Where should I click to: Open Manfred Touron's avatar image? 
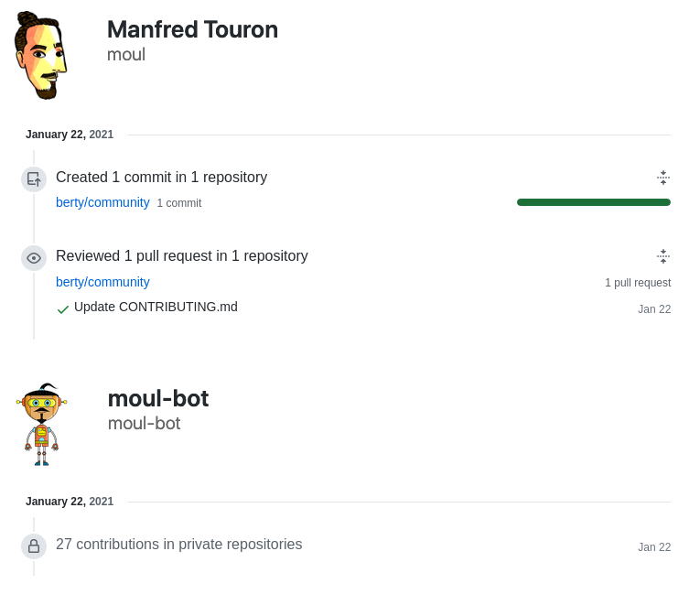coord(41,55)
